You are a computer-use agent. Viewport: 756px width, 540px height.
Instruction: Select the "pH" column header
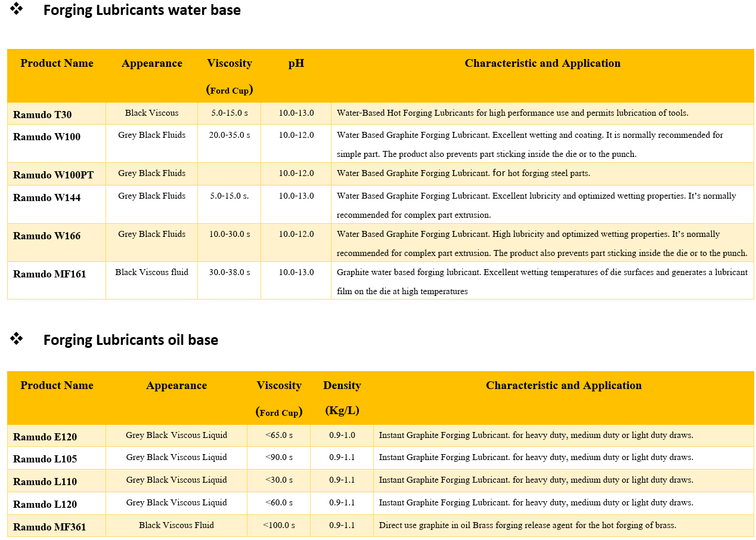coord(296,63)
